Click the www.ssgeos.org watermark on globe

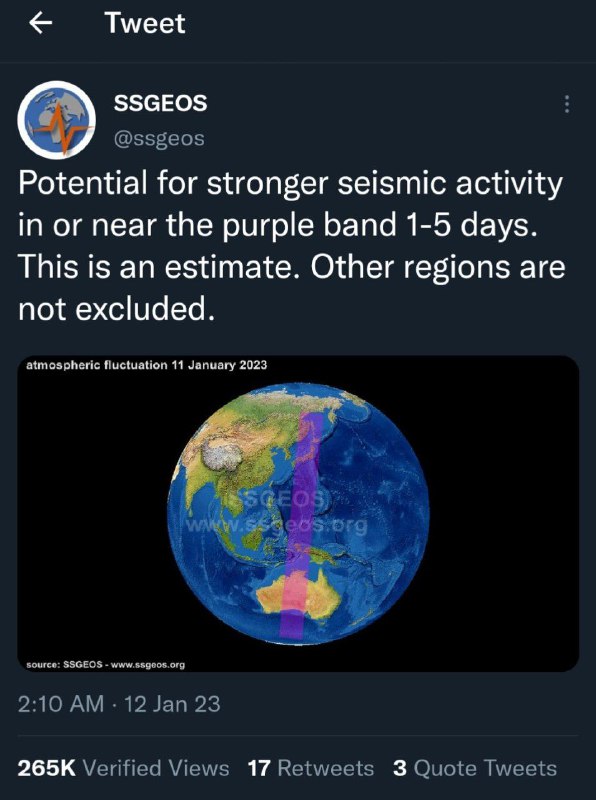click(276, 525)
